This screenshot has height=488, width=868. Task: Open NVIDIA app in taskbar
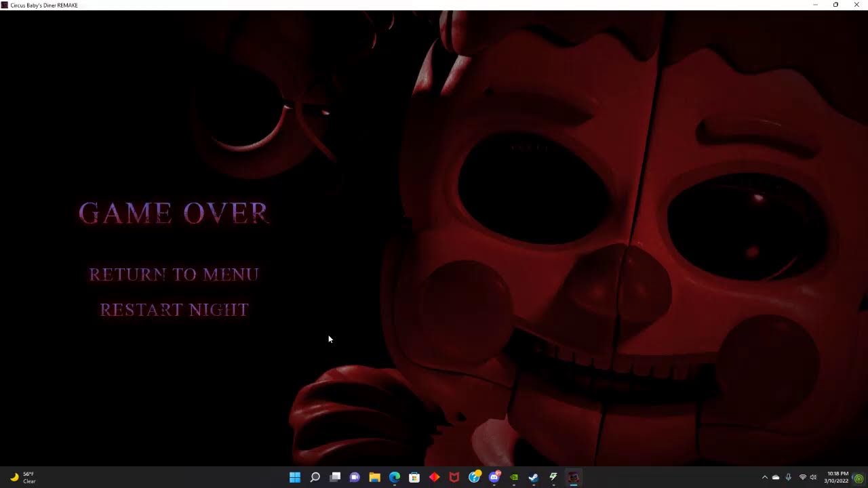(514, 477)
